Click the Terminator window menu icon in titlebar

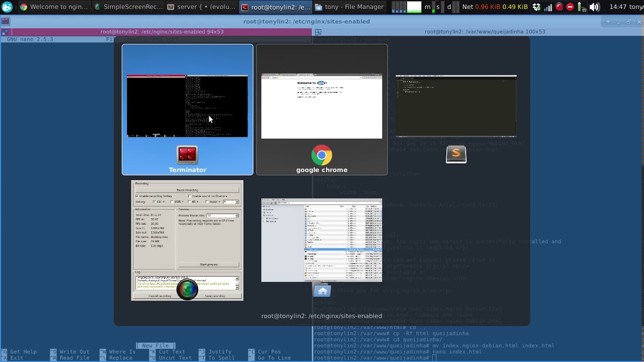[5, 22]
